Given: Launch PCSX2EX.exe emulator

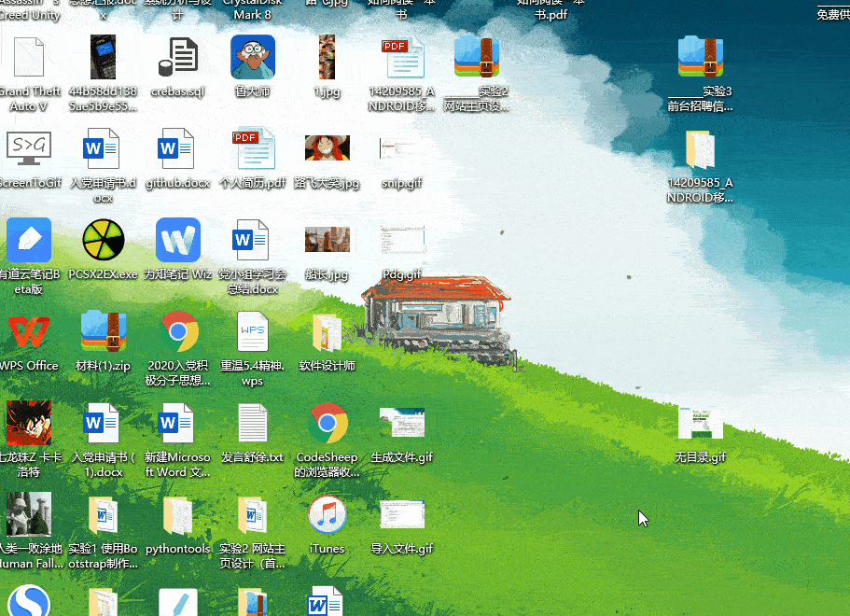Looking at the screenshot, I should tap(103, 240).
